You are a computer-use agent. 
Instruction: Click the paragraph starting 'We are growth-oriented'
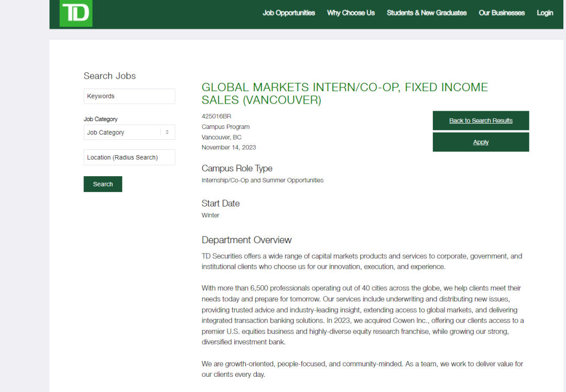pyautogui.click(x=362, y=369)
